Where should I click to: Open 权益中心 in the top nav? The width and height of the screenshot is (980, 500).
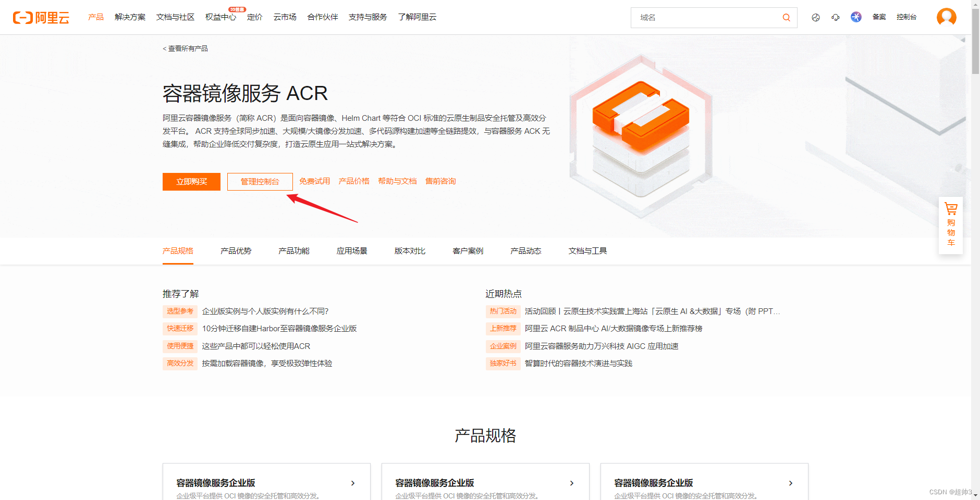pyautogui.click(x=220, y=17)
